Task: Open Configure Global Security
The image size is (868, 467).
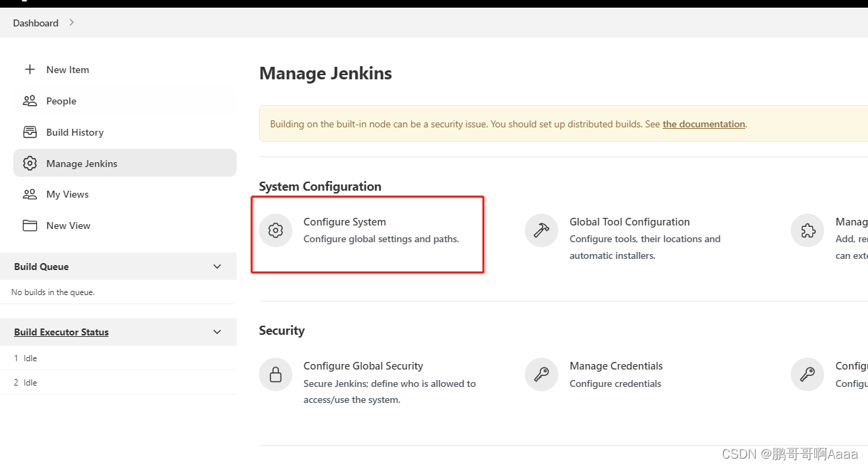Action: [x=363, y=365]
